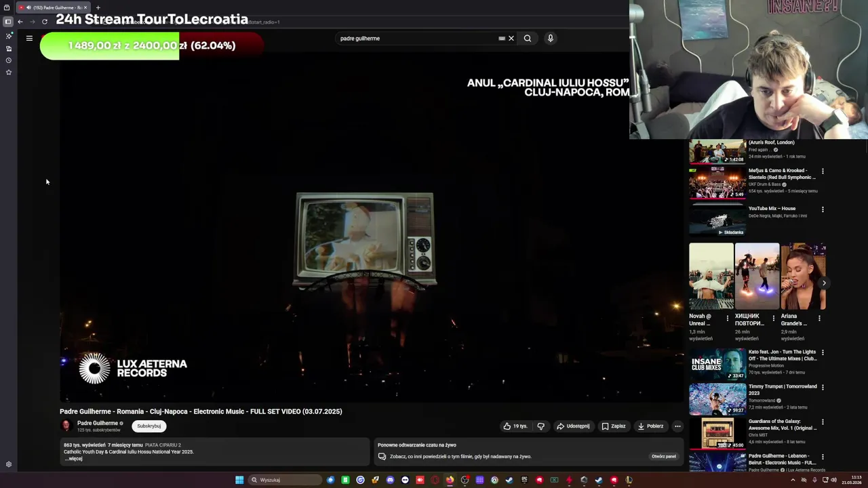Screen dimensions: 868x488
Task: Open the three-dot more actions under video
Action: [x=677, y=426]
